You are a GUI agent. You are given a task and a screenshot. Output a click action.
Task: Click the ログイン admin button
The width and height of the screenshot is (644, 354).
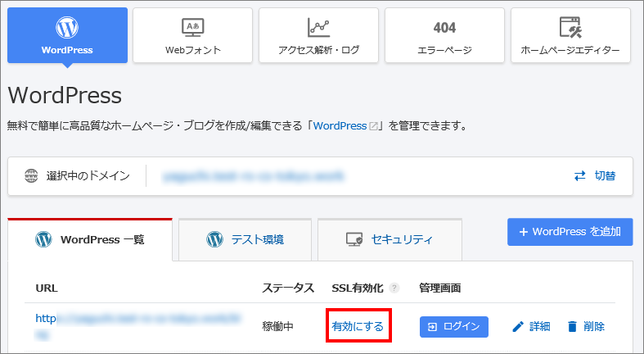[454, 327]
